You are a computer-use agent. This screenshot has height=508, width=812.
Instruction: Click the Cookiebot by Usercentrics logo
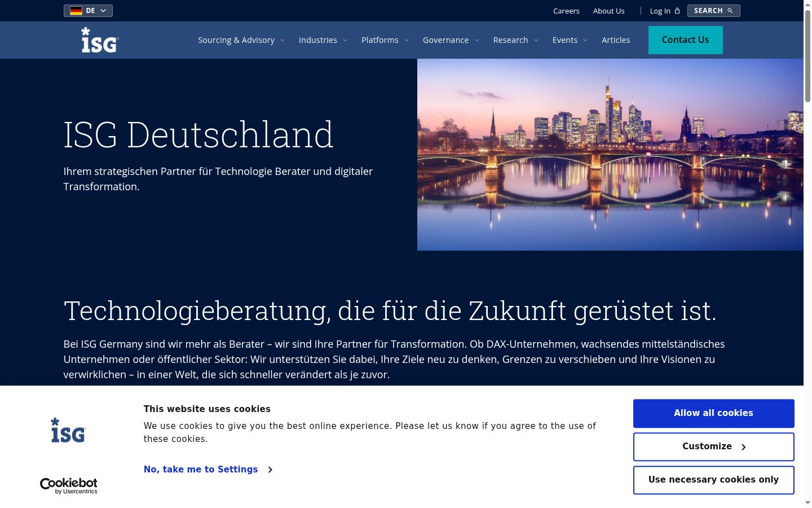(69, 486)
